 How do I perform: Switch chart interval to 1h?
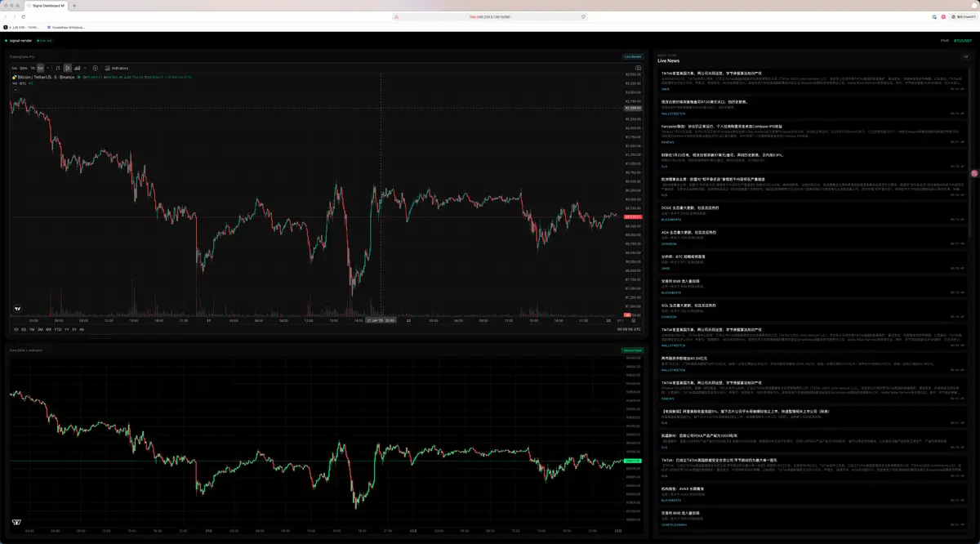click(x=33, y=68)
